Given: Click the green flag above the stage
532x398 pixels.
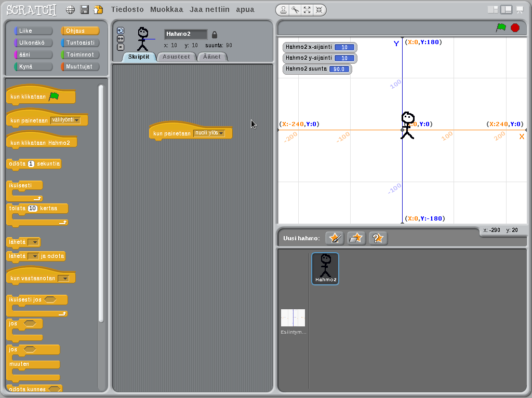Looking at the screenshot, I should click(501, 28).
